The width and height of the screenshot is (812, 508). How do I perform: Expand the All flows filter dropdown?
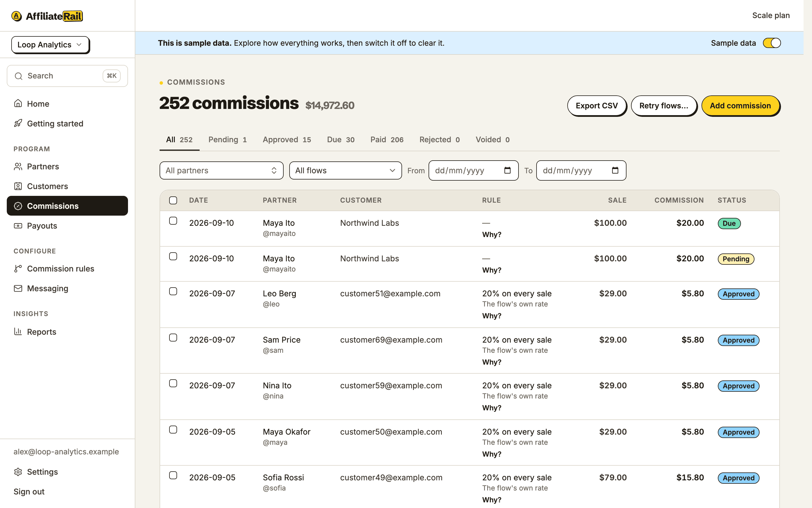click(x=345, y=170)
